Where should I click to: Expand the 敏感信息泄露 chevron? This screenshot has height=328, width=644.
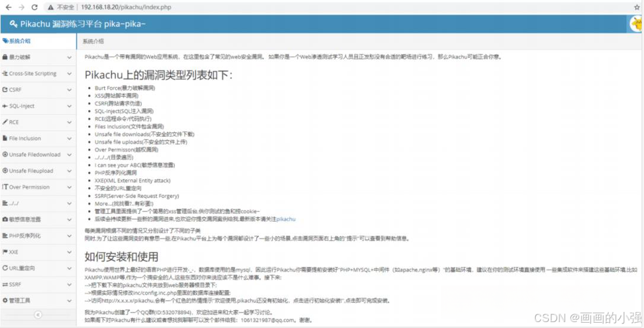[69, 220]
